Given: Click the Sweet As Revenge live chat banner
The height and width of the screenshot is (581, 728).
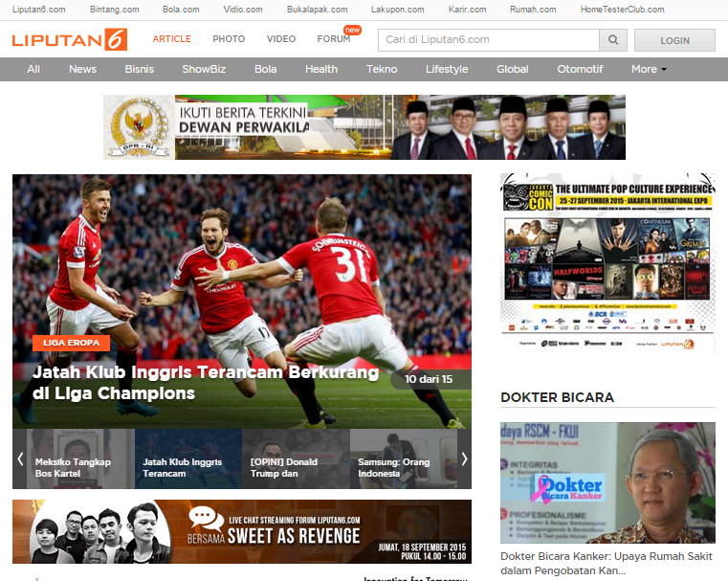Looking at the screenshot, I should 242,532.
